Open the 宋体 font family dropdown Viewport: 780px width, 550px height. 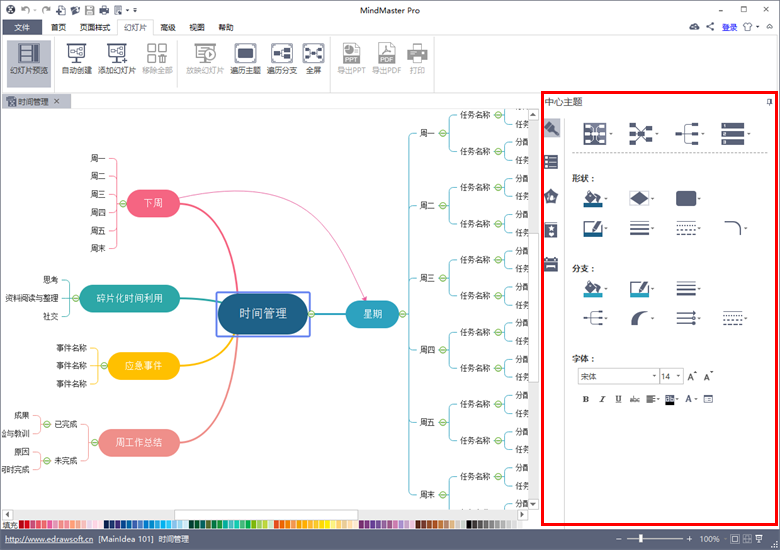point(618,376)
